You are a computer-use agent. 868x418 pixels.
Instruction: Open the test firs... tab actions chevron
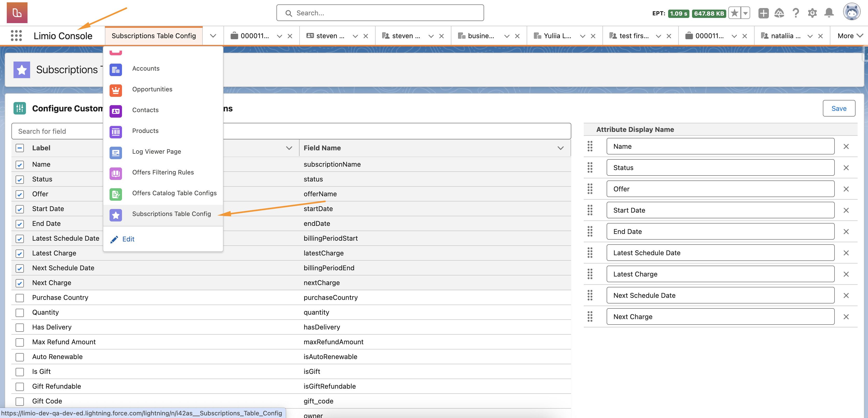coord(658,36)
